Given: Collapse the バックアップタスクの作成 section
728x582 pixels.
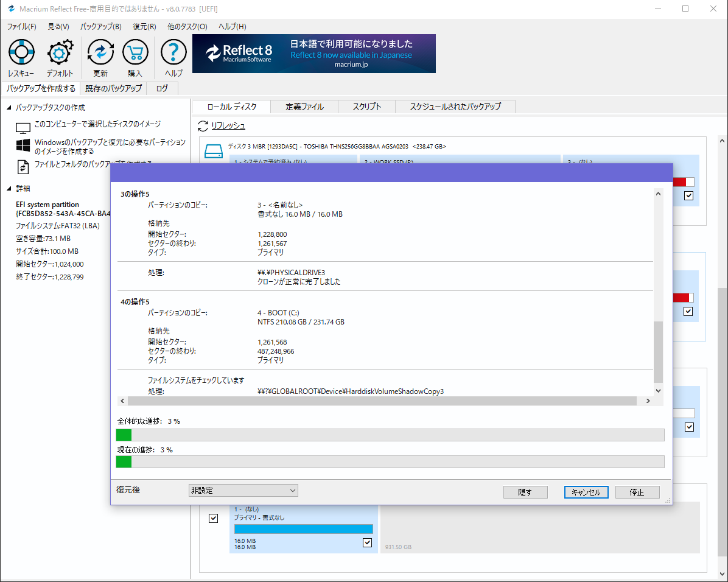Looking at the screenshot, I should 9,108.
